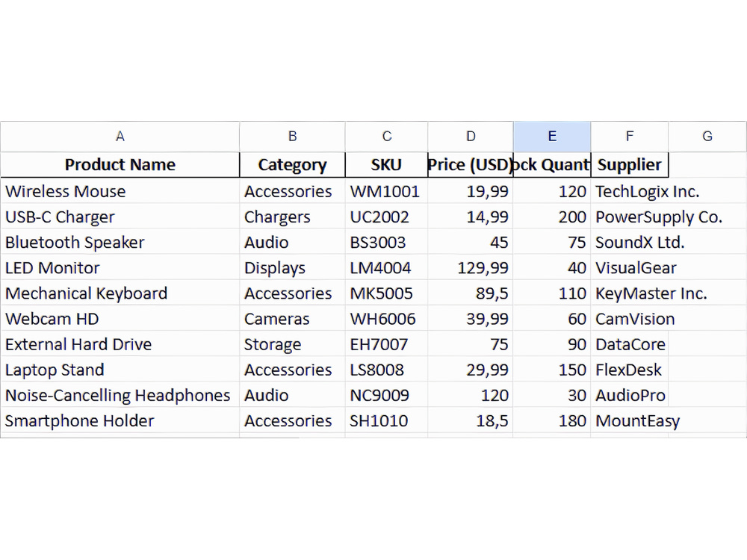Select the USB-C Charger cell
This screenshot has width=747, height=560.
[120, 217]
